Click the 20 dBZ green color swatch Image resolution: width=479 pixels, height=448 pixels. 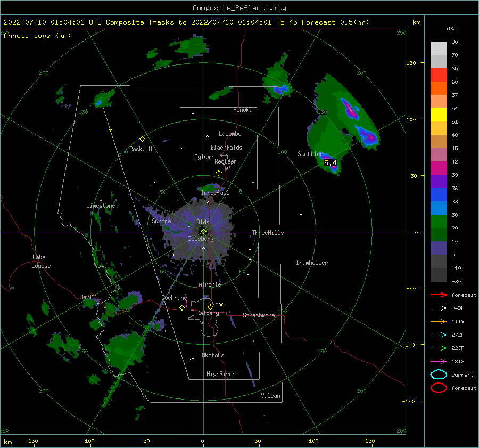(x=439, y=222)
